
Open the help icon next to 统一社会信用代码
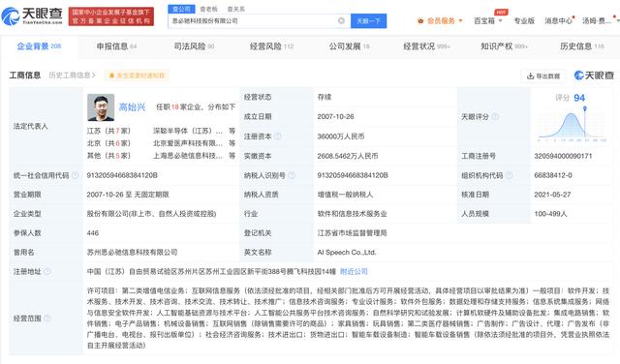75,175
